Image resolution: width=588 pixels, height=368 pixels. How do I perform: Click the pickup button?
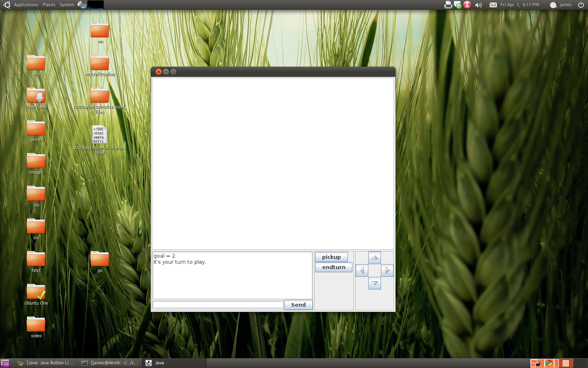331,257
